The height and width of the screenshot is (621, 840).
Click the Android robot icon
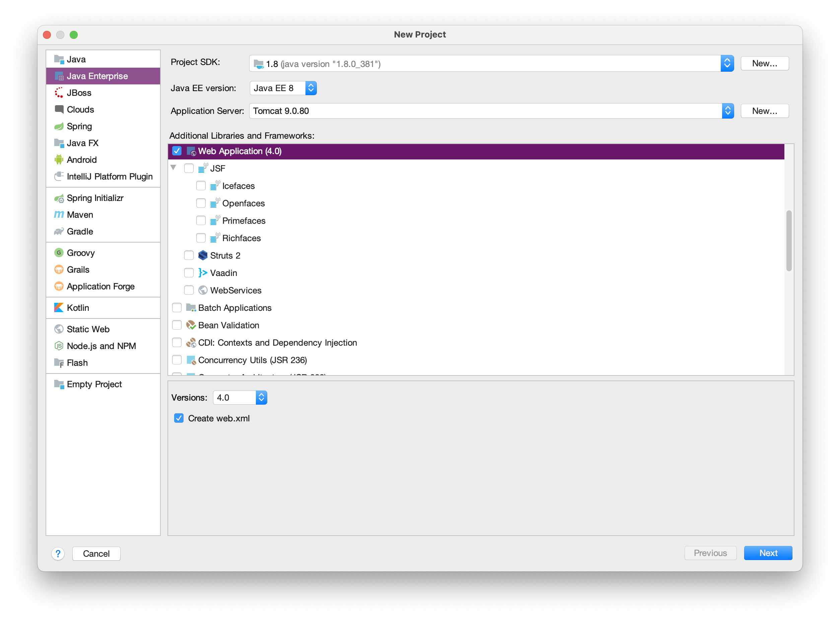pyautogui.click(x=59, y=160)
